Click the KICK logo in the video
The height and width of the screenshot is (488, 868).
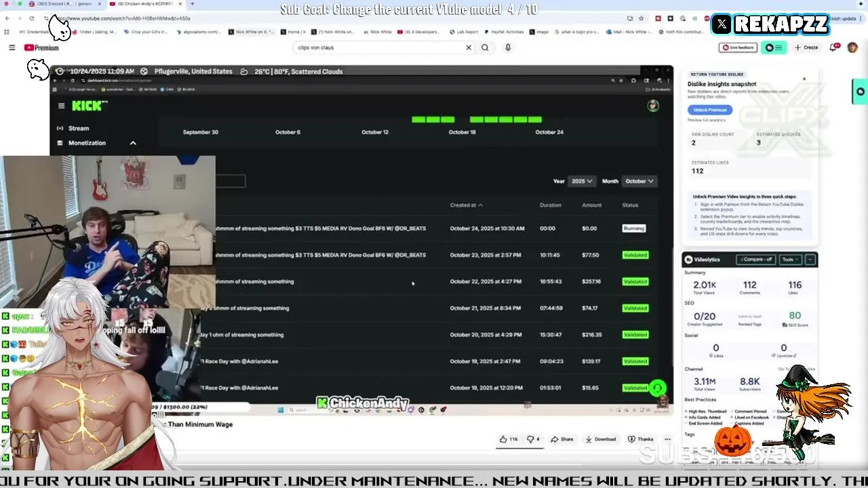point(89,106)
